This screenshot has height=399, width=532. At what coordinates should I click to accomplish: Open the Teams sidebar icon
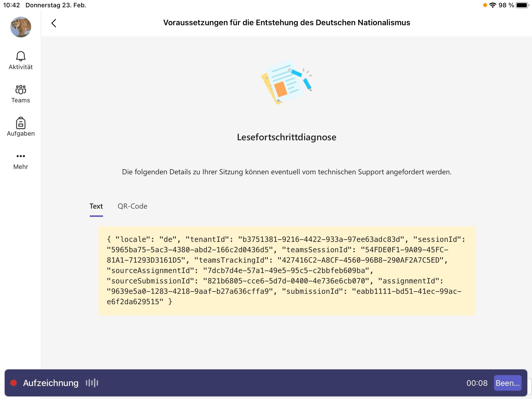[21, 90]
